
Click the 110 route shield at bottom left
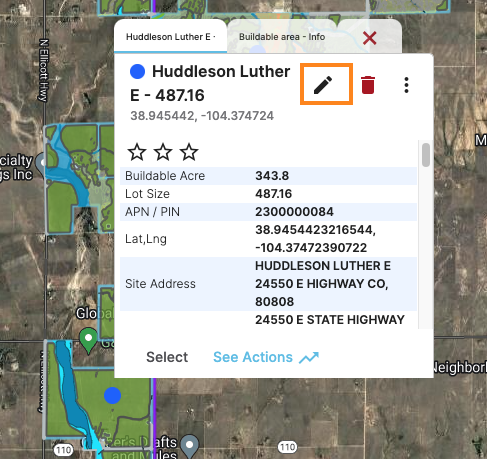click(x=63, y=450)
